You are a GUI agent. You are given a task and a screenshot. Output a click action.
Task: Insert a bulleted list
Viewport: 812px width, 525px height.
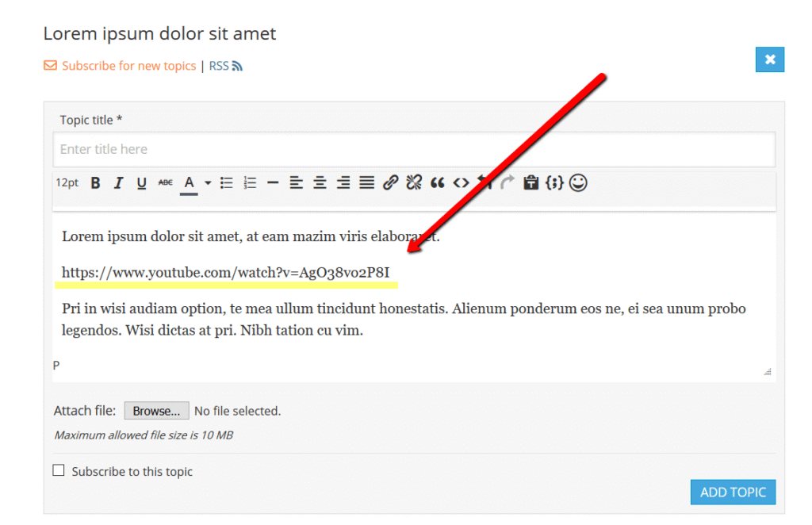(x=226, y=182)
